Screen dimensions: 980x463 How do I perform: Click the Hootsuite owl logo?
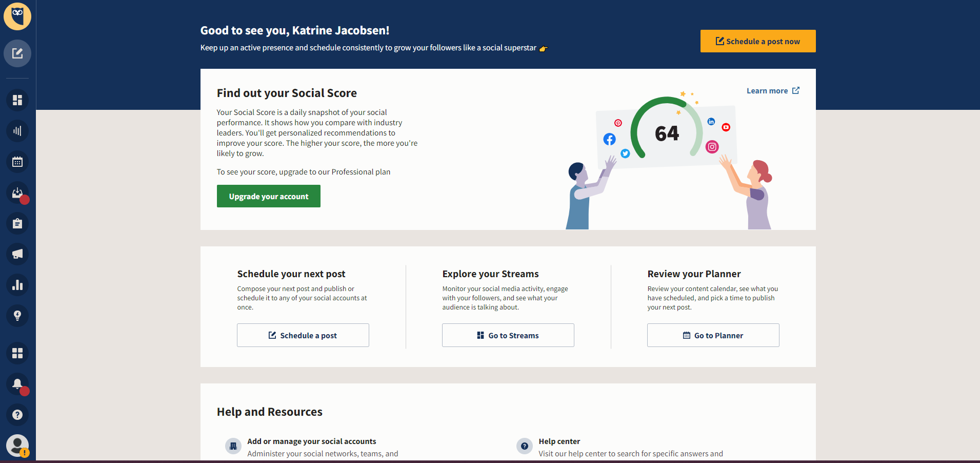[x=17, y=16]
